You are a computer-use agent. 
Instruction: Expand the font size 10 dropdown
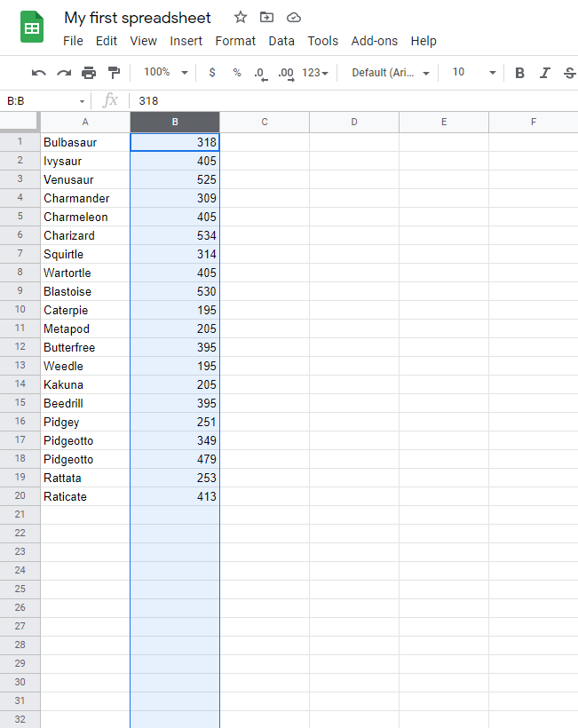pos(469,73)
